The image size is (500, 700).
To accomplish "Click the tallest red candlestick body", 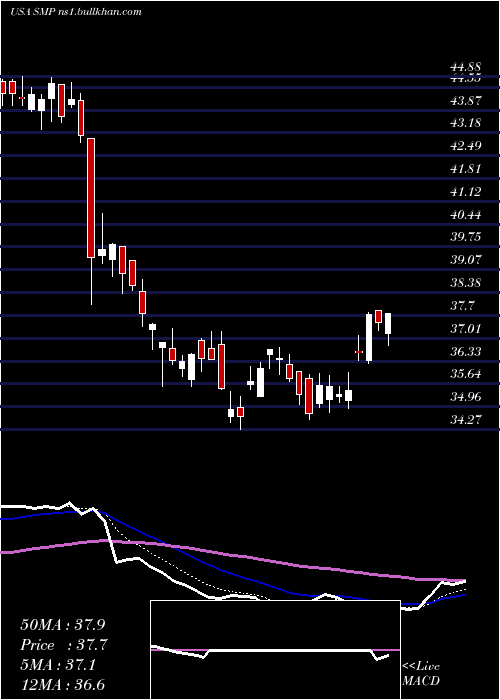I will (x=91, y=198).
